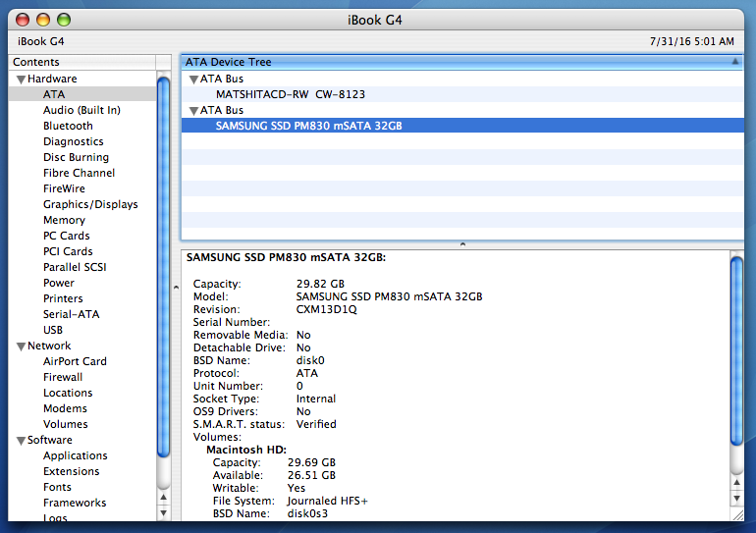Sort by ATA Device Tree column header
756x533 pixels.
(462, 62)
